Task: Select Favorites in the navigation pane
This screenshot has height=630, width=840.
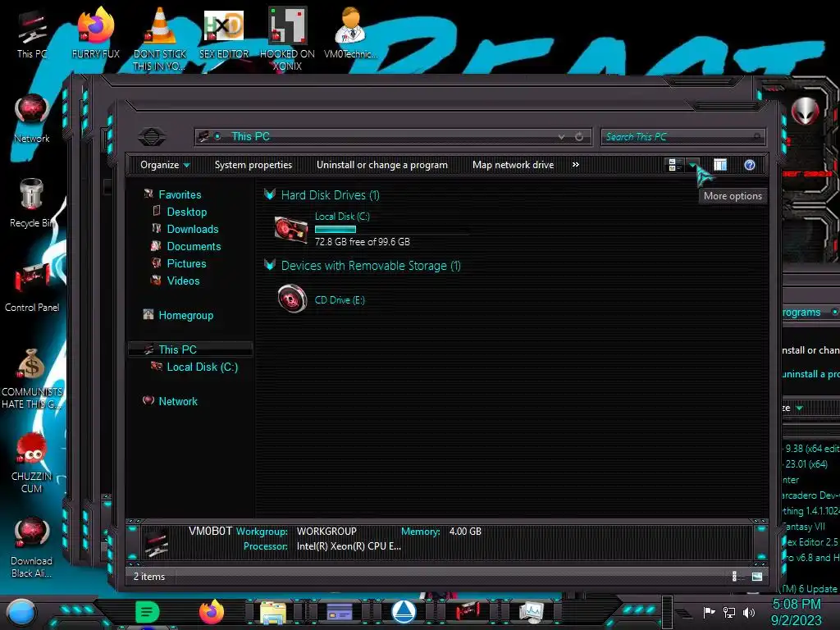Action: point(180,194)
